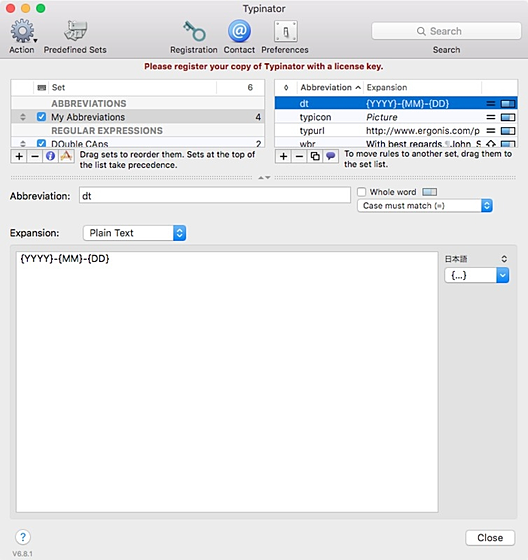Select My Abbreviations set
528x560 pixels.
tap(138, 117)
